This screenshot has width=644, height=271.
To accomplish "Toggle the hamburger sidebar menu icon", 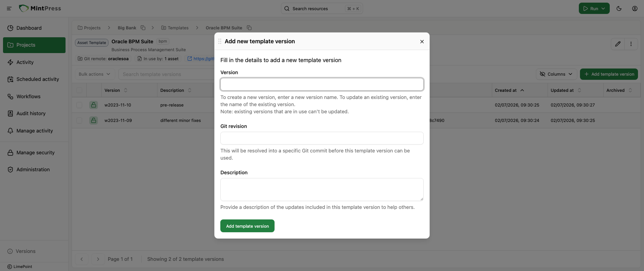I will 9,8.
